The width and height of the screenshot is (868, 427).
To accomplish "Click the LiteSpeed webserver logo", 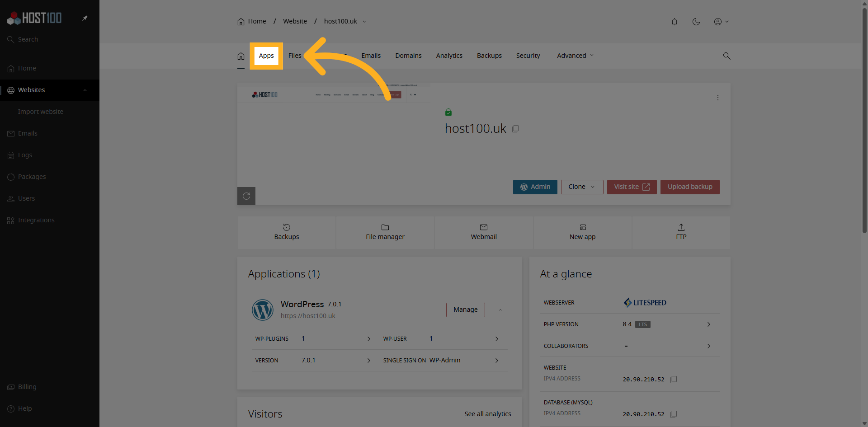I will [x=645, y=303].
